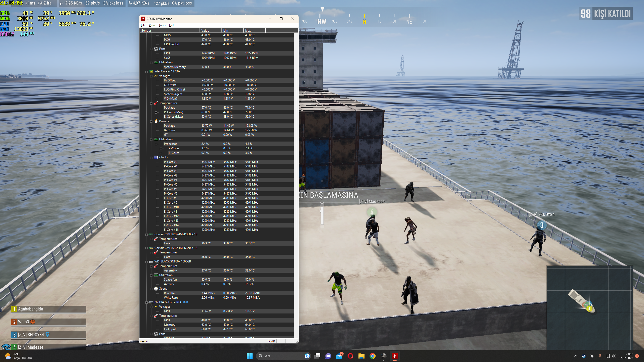Viewport: 644px width, 362px height.
Task: Open the View menu in HWMonitor
Action: click(x=152, y=25)
